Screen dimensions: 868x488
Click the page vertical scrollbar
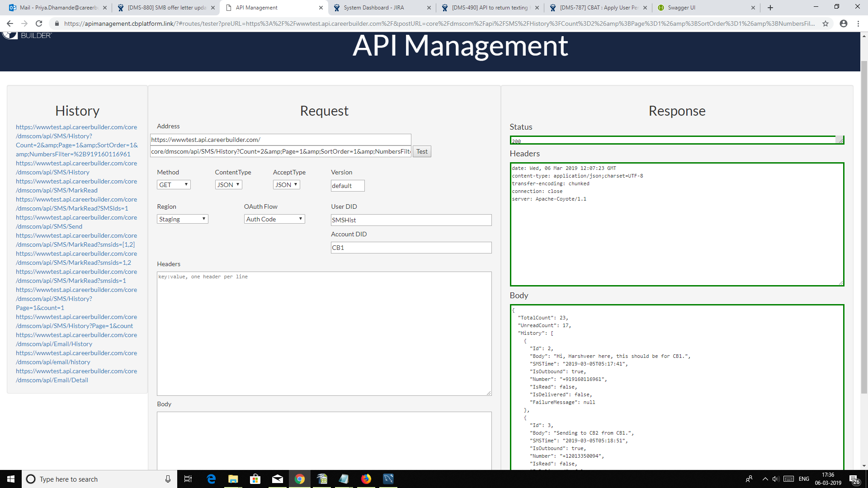pos(864,226)
